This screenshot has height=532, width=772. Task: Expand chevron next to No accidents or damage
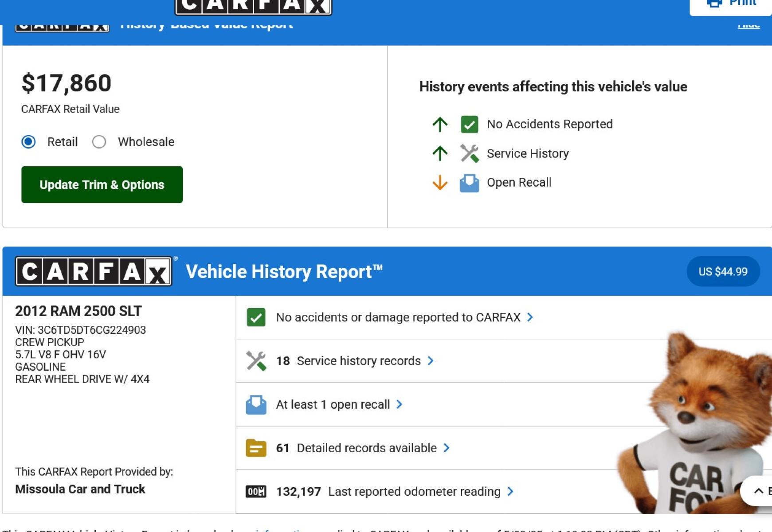pos(530,317)
